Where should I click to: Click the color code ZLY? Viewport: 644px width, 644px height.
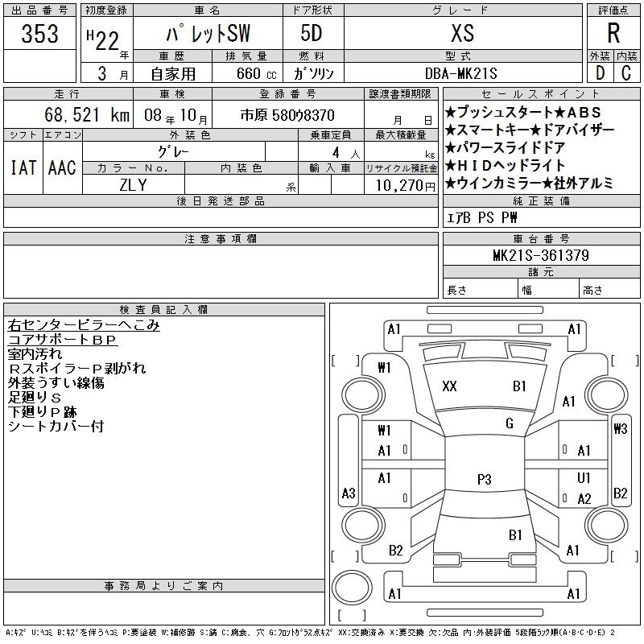(x=134, y=185)
